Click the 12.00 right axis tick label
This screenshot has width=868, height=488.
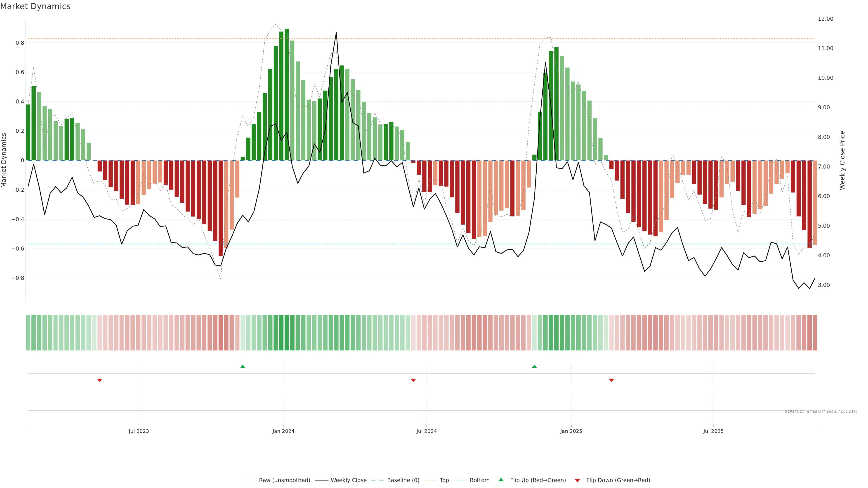pyautogui.click(x=826, y=19)
